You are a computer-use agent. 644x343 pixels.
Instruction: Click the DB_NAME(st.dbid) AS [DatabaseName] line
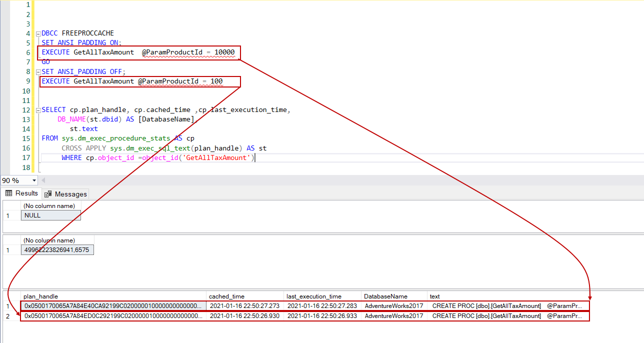tap(127, 119)
